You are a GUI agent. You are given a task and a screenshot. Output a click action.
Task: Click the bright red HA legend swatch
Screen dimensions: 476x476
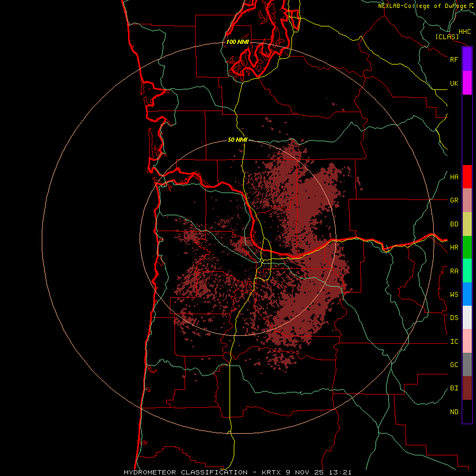pos(467,177)
